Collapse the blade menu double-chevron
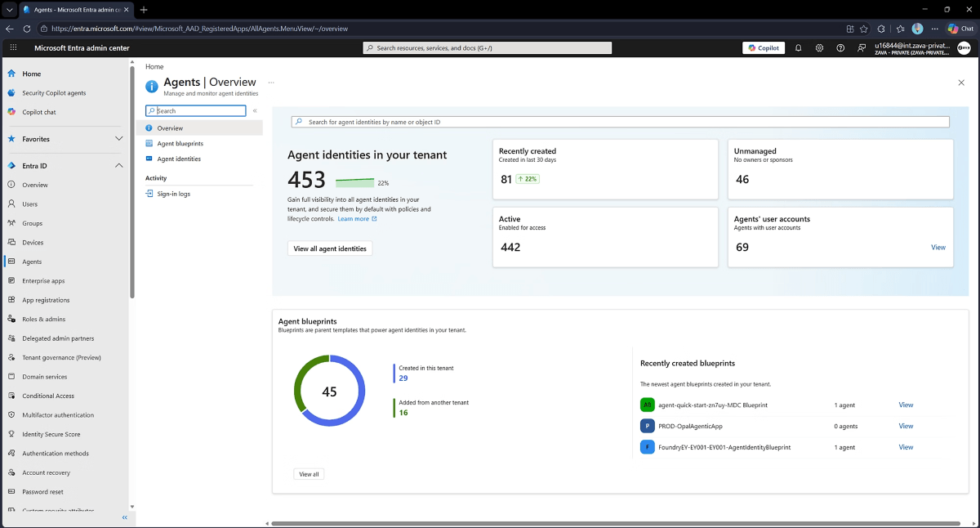 255,110
